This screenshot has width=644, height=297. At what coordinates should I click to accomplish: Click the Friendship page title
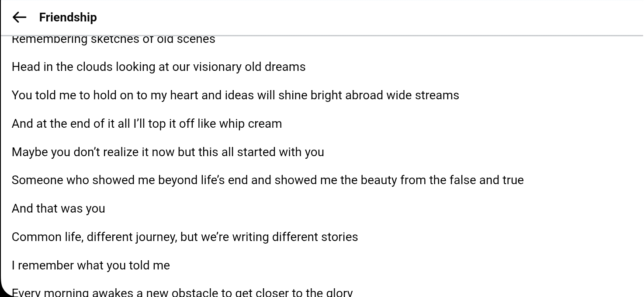[68, 17]
